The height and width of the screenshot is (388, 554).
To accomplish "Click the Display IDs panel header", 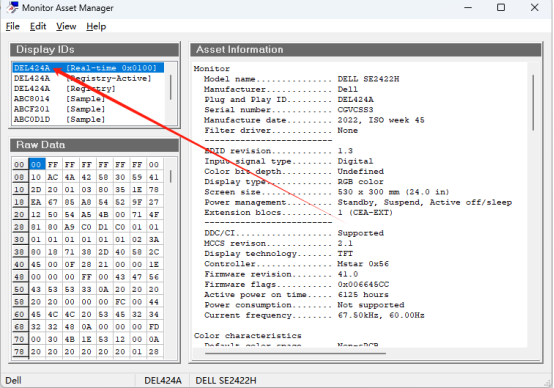I will [x=94, y=49].
